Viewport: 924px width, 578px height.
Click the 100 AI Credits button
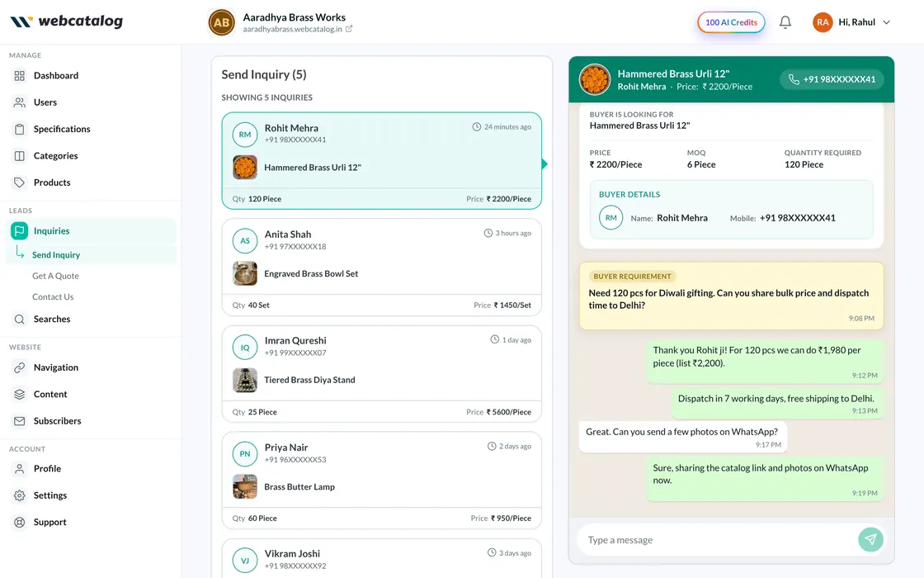click(731, 22)
